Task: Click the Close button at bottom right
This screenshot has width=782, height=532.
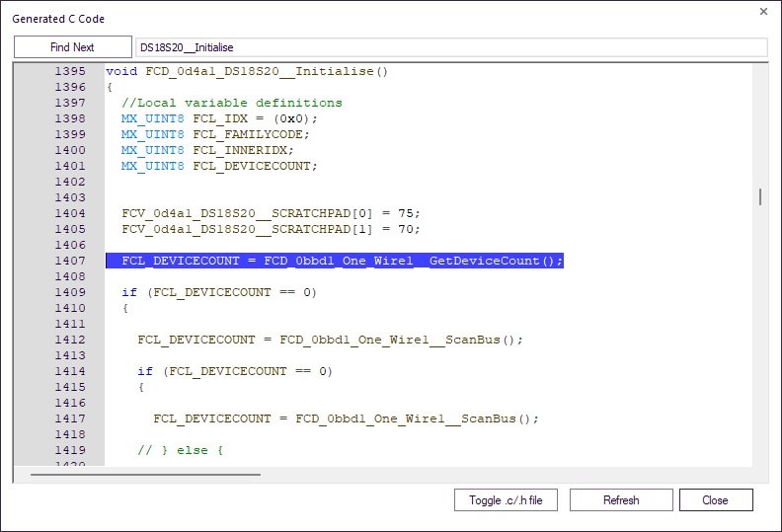Action: [715, 500]
